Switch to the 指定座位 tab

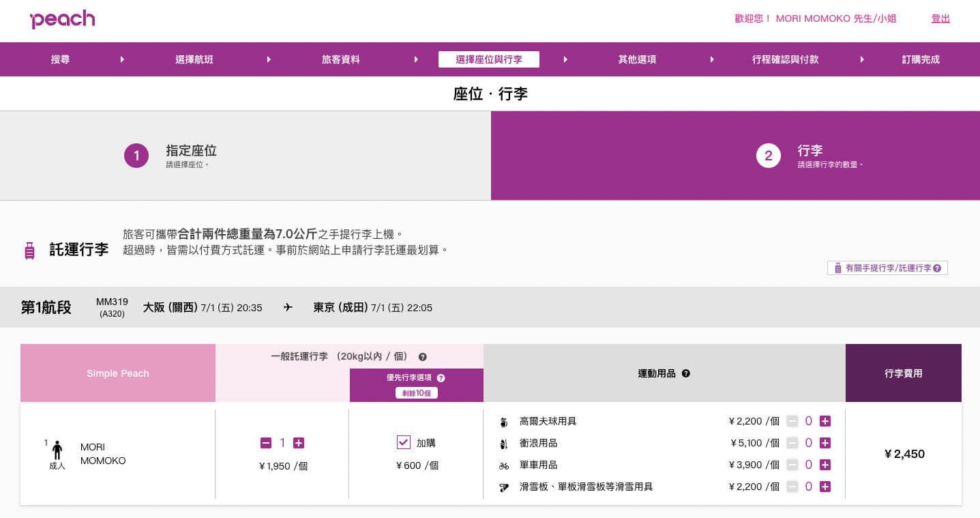(246, 156)
